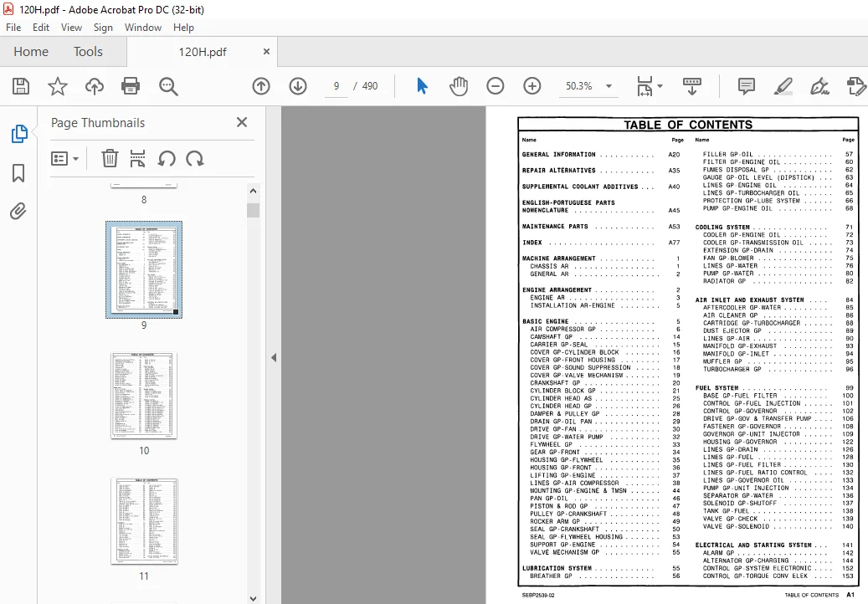868x604 pixels.
Task: Go to previous page arrow
Action: point(261,86)
